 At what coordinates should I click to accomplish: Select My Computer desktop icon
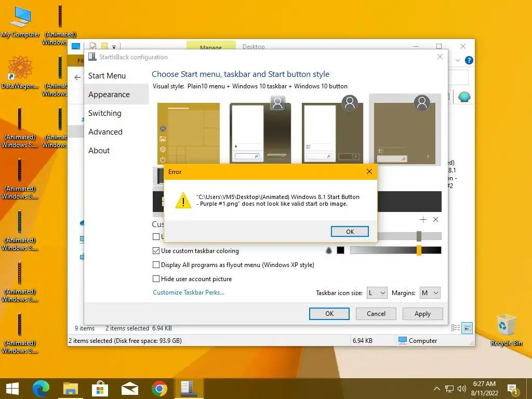(20, 22)
